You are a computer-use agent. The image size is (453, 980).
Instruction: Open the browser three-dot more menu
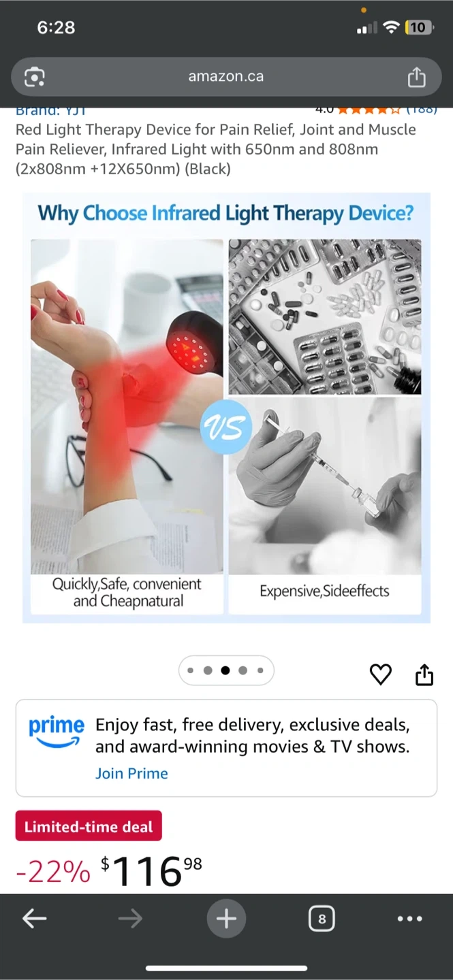[x=409, y=919]
